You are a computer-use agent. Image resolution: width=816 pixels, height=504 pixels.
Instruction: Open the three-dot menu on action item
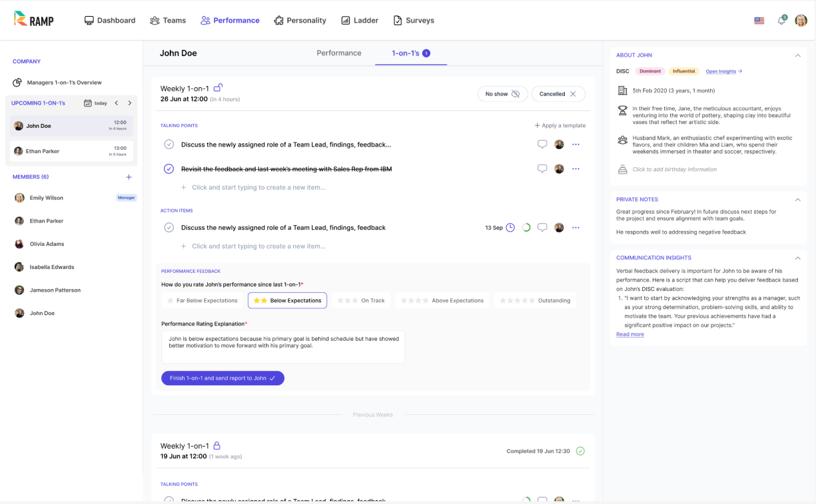pos(576,228)
